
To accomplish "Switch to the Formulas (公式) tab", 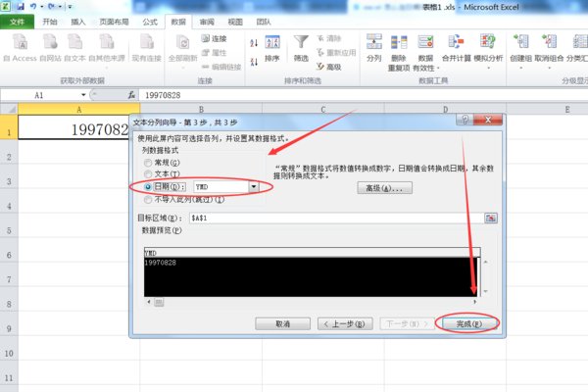I will point(150,22).
